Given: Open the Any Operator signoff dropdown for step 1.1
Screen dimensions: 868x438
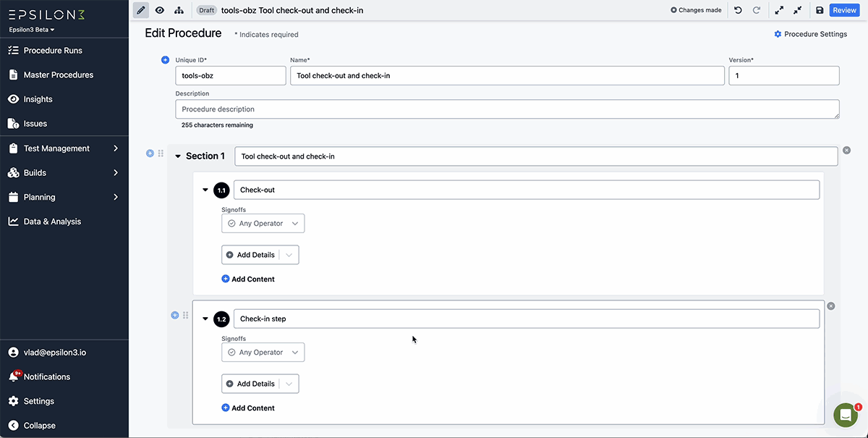Looking at the screenshot, I should (263, 223).
